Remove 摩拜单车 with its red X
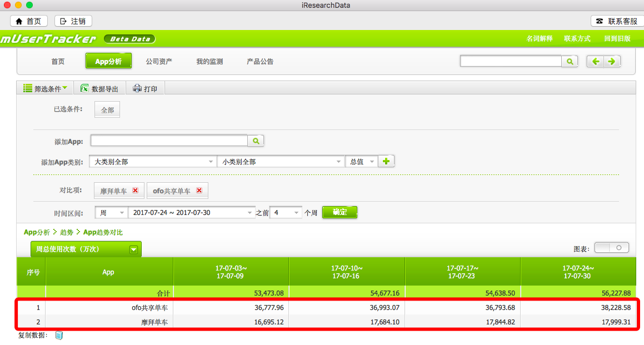The image size is (644, 345). (x=135, y=191)
